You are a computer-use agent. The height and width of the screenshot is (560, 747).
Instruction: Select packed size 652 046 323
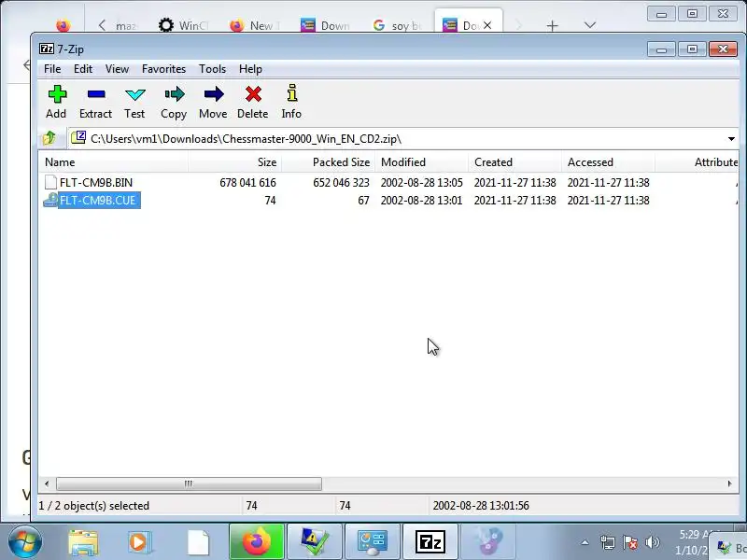click(x=341, y=182)
